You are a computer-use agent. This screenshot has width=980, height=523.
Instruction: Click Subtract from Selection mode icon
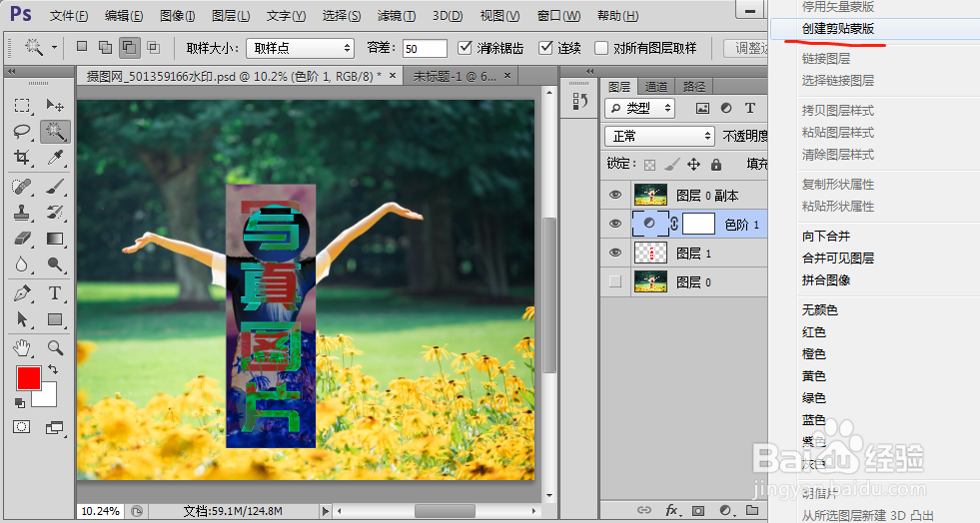(130, 48)
